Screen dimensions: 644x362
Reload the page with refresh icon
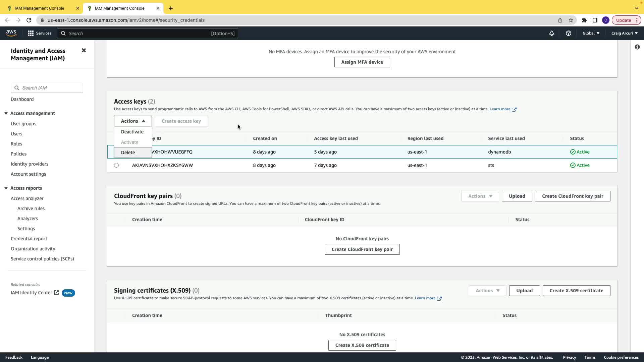coord(29,20)
